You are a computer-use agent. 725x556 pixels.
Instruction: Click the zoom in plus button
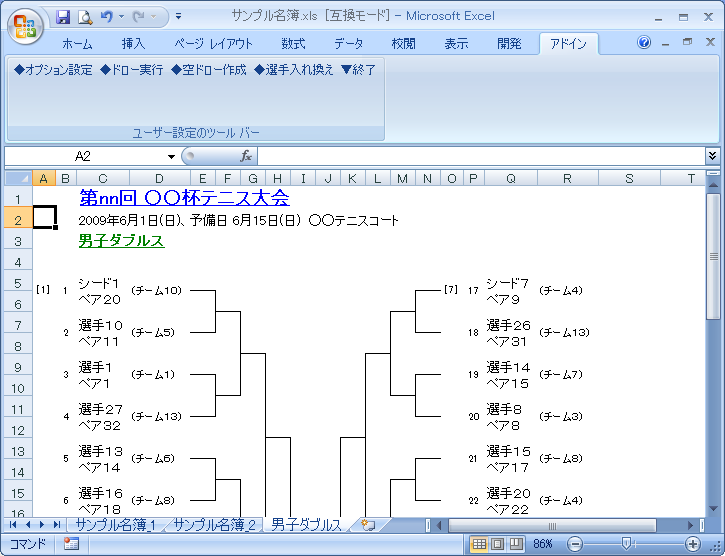693,544
